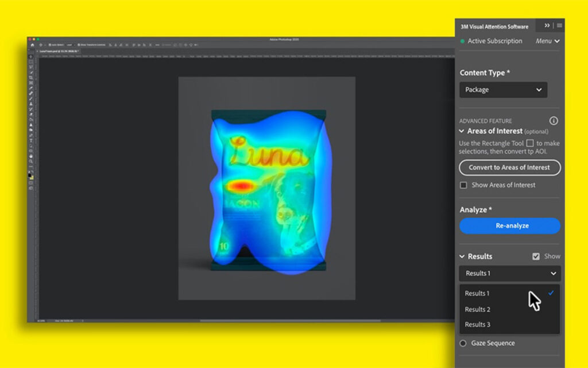Select the History Brush tool

click(x=31, y=109)
